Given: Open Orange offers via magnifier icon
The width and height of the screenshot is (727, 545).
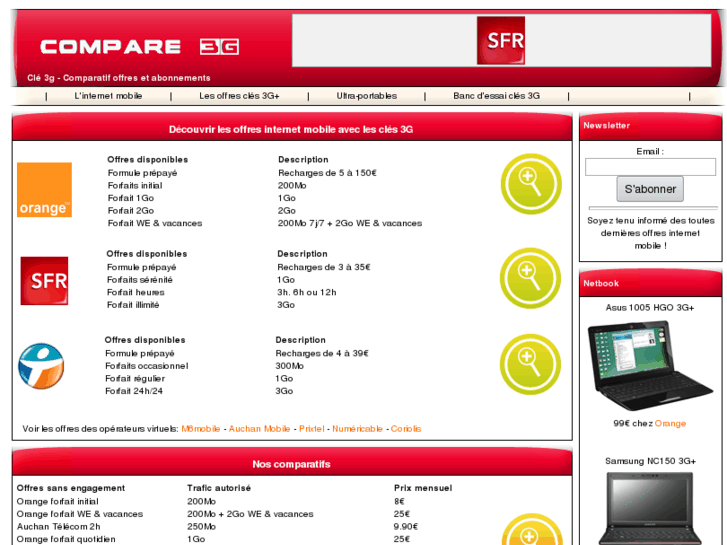Looking at the screenshot, I should click(x=531, y=184).
